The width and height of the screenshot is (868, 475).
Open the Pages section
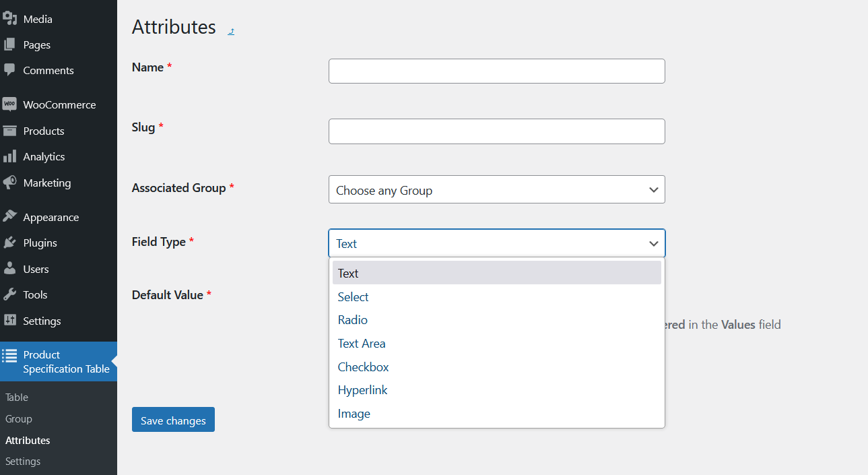coord(36,44)
